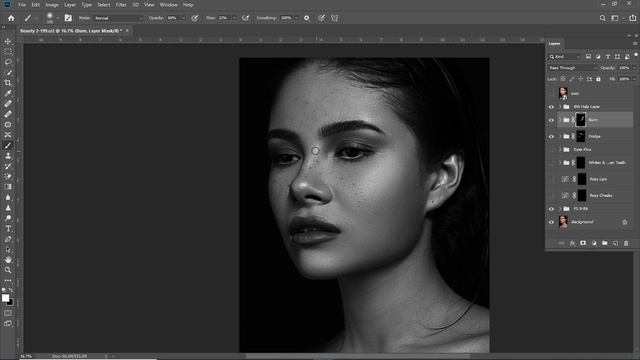Click the lock all attributes padlock icon

coord(598,79)
